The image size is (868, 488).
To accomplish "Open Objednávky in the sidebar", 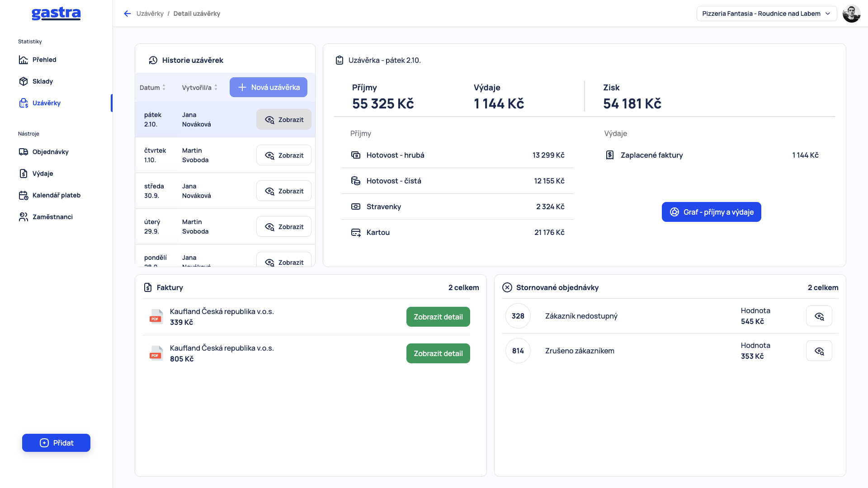I will coord(50,152).
